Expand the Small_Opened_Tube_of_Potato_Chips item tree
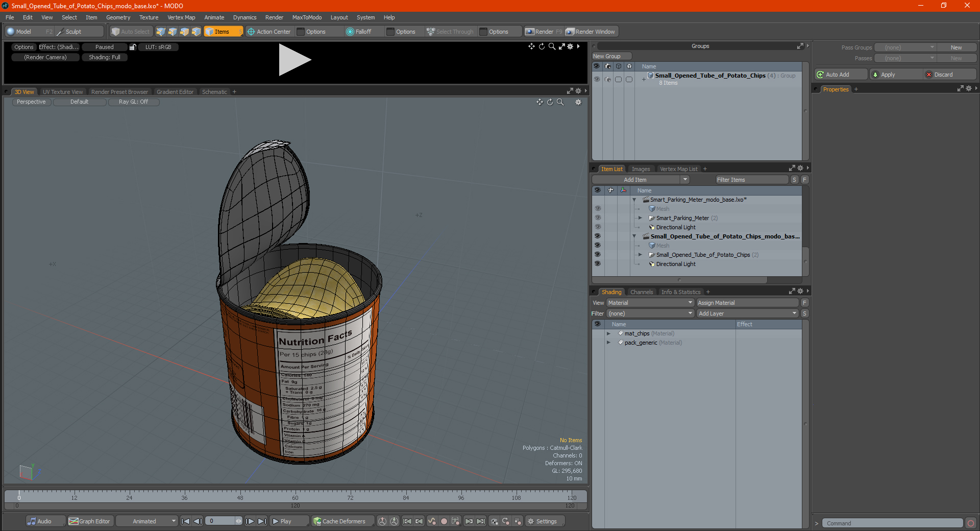The width and height of the screenshot is (980, 531). [640, 255]
